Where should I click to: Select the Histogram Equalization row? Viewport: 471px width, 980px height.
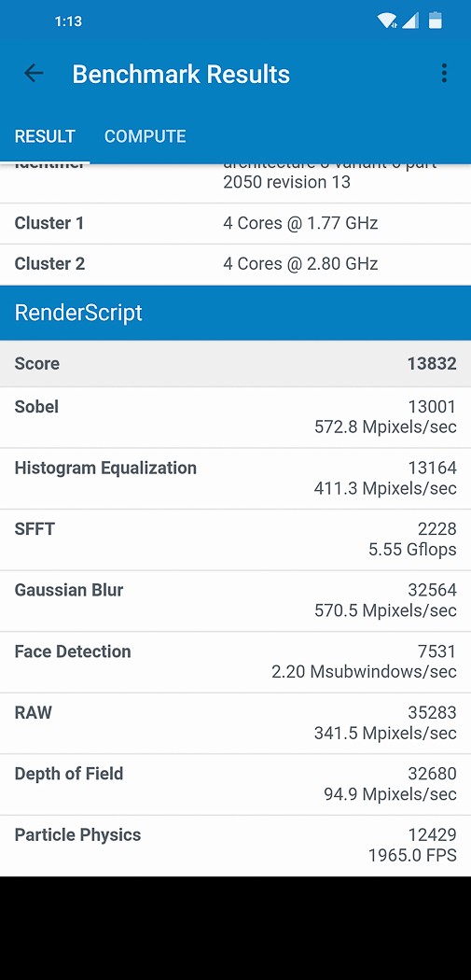235,478
